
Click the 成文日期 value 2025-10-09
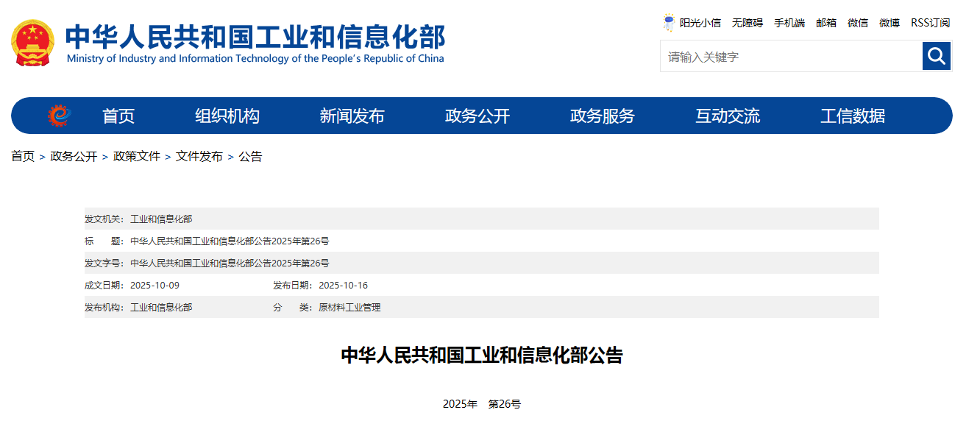click(x=155, y=285)
